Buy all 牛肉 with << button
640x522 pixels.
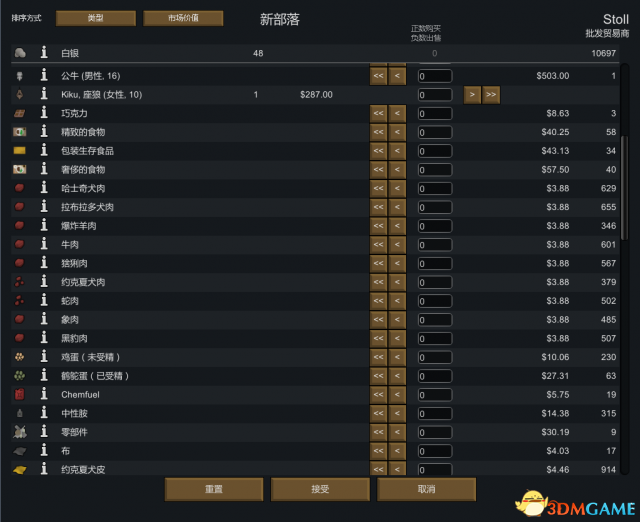(378, 245)
